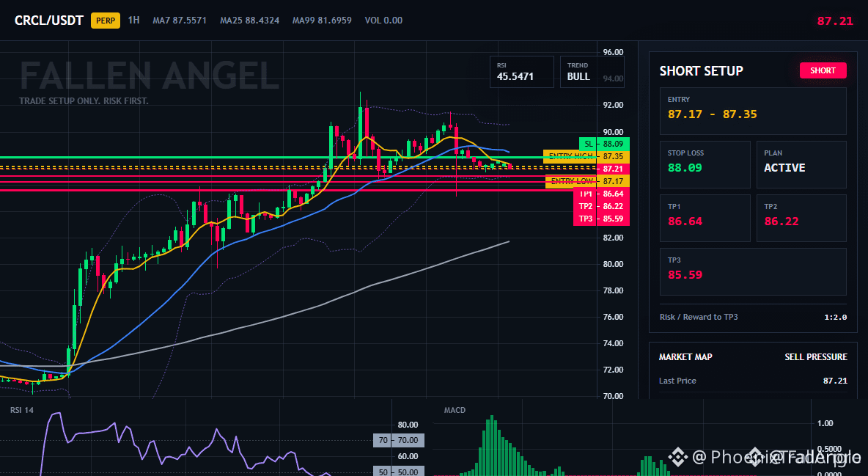The height and width of the screenshot is (476, 868).
Task: Click the red 87.21 price in header
Action: click(x=835, y=21)
